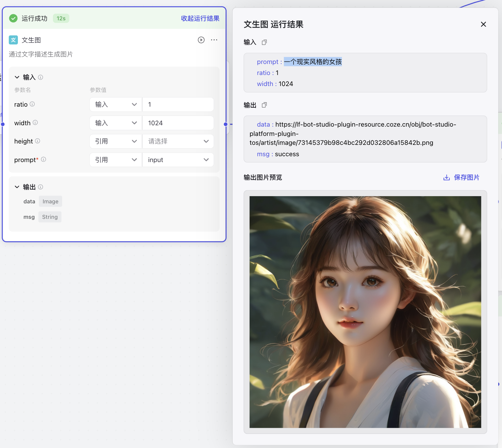Click the width value 1024 in results input
Viewport: 502px width, 448px height.
286,84
